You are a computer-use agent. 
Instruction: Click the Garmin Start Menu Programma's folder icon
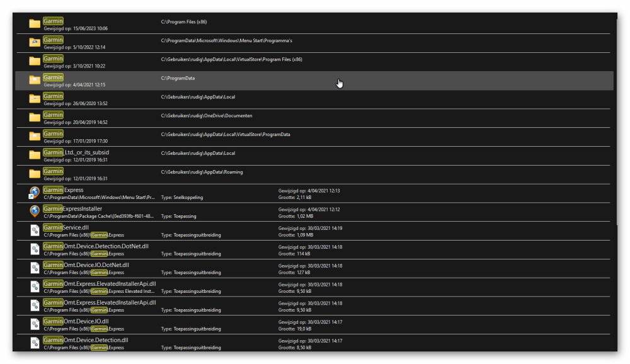(35, 43)
